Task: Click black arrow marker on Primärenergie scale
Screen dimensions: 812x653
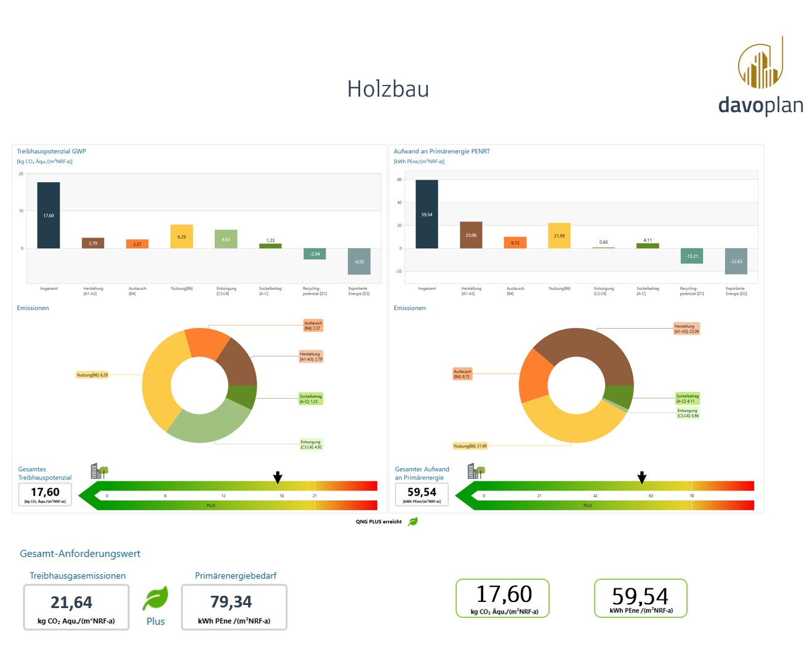Action: pos(642,478)
